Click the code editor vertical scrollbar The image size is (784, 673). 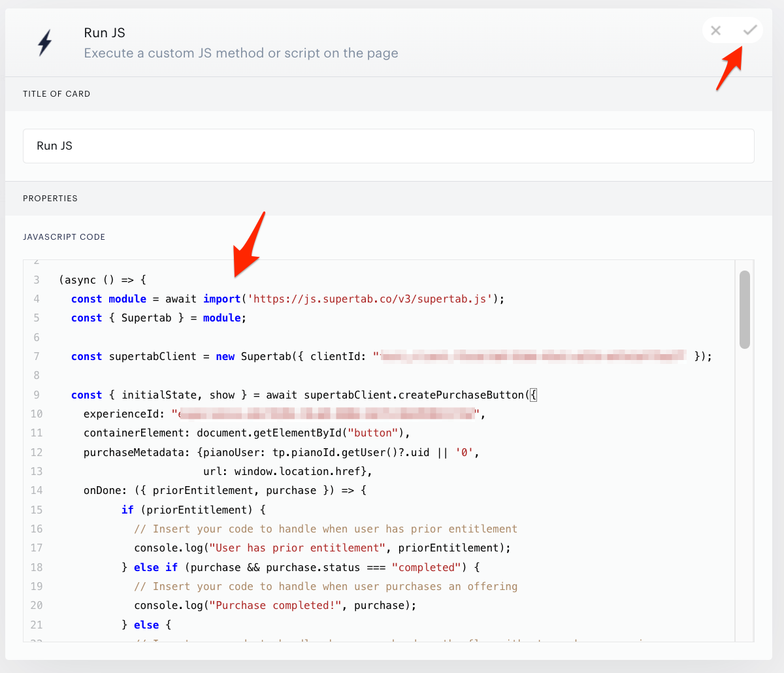pos(745,310)
